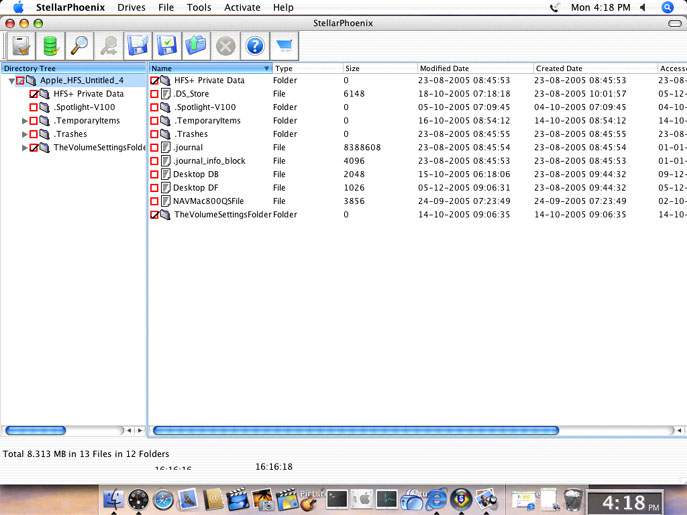Click the drive with checkmark toolbar icon
The height and width of the screenshot is (515, 687).
21,46
